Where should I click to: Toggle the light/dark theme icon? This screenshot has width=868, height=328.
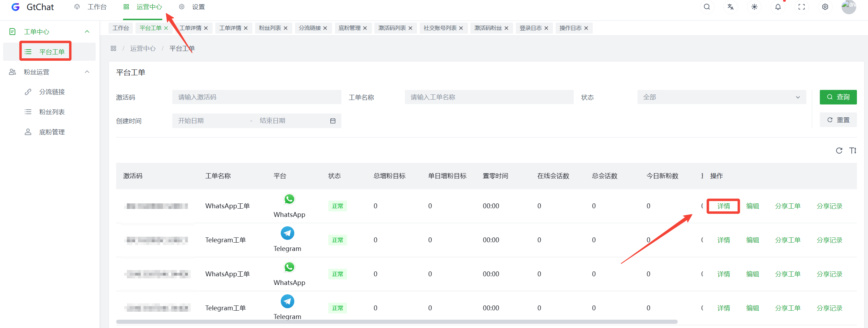pos(754,7)
